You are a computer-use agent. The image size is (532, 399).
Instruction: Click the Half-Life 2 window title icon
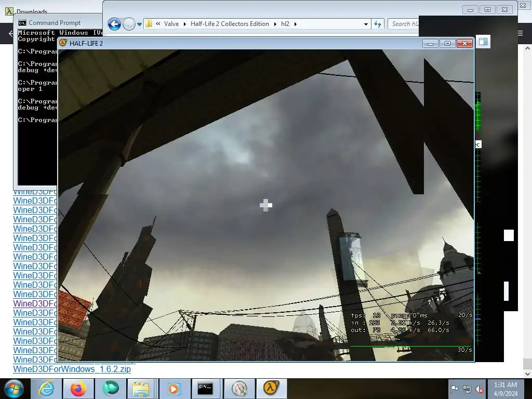63,43
